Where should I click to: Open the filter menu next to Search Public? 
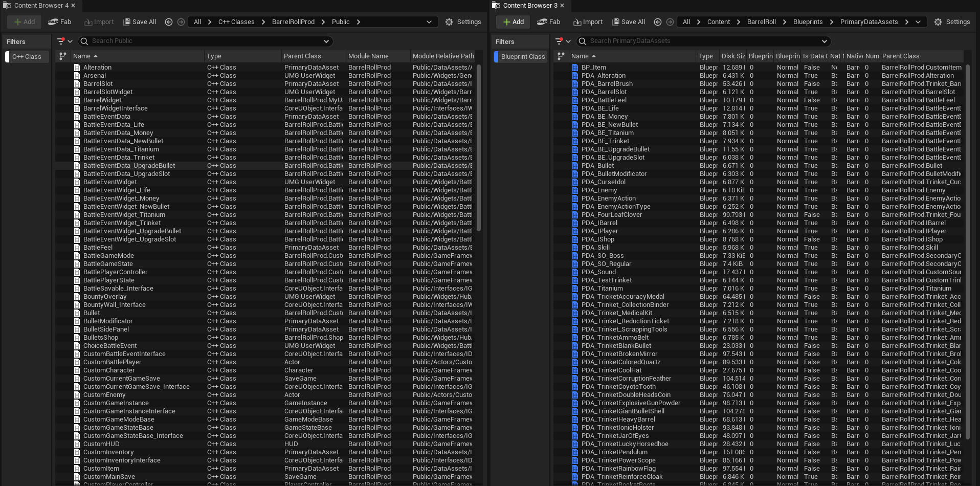[64, 41]
